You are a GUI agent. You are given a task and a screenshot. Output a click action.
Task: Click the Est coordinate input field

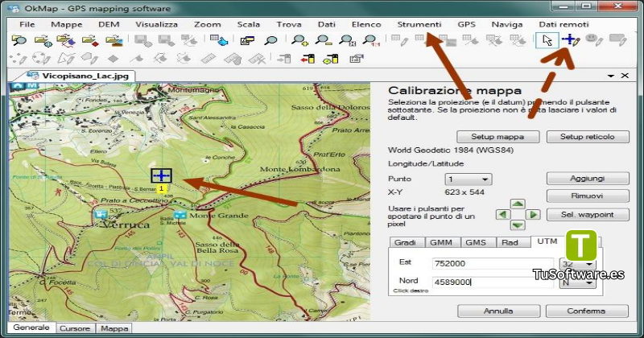[493, 264]
